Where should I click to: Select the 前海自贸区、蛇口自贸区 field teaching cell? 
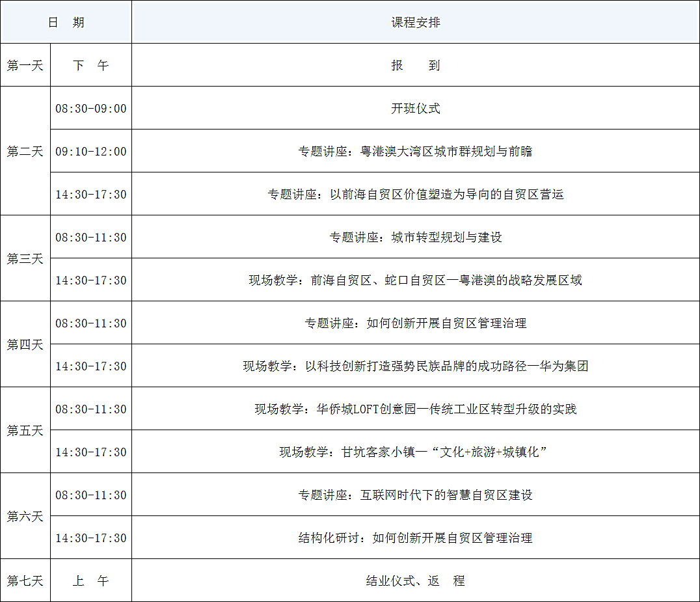[416, 280]
